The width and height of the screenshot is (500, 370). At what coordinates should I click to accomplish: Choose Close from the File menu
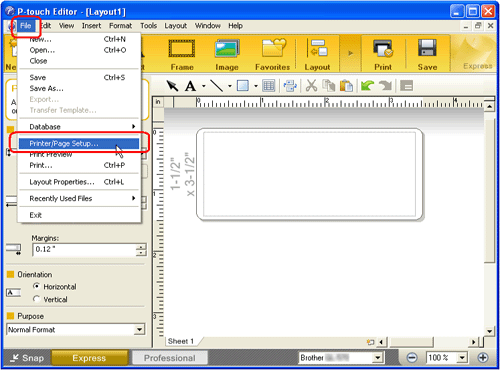[79, 61]
